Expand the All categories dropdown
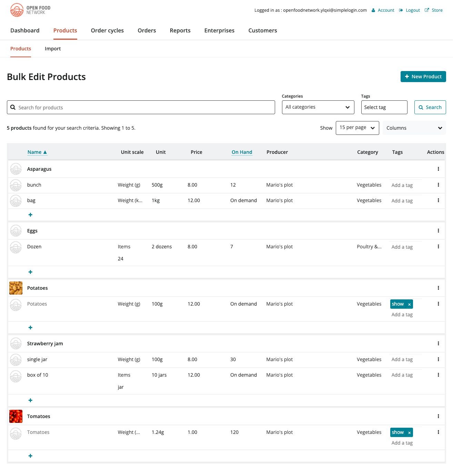Screen dimensions: 453x476 [x=318, y=107]
